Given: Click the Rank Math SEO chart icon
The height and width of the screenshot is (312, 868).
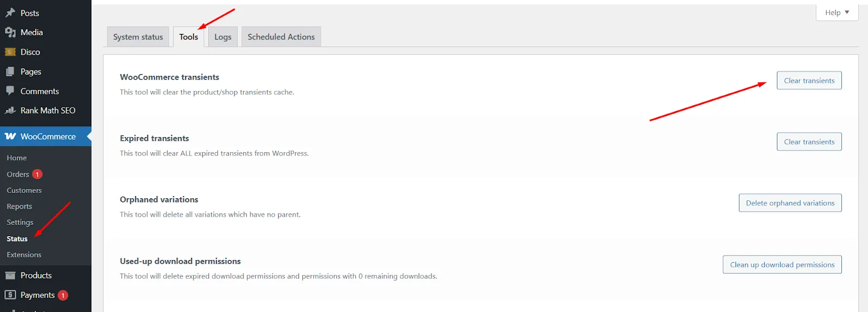Looking at the screenshot, I should pyautogui.click(x=10, y=110).
